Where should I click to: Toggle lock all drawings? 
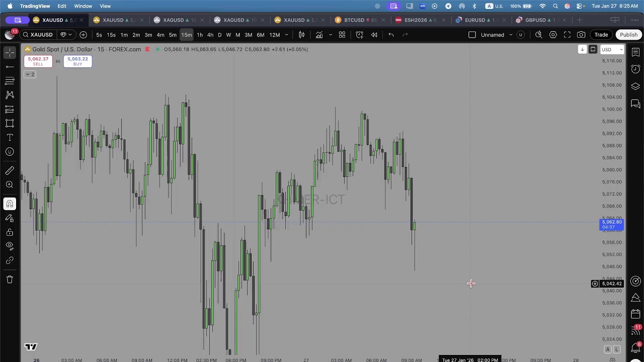point(10,232)
